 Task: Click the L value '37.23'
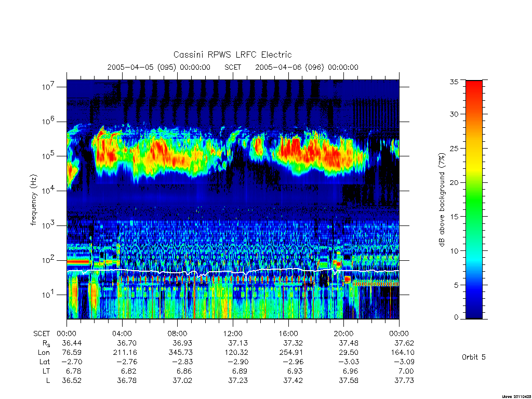[x=238, y=381]
